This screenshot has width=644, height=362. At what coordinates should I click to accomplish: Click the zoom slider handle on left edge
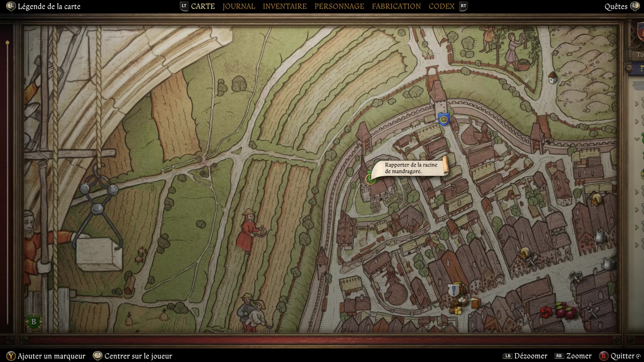7,43
